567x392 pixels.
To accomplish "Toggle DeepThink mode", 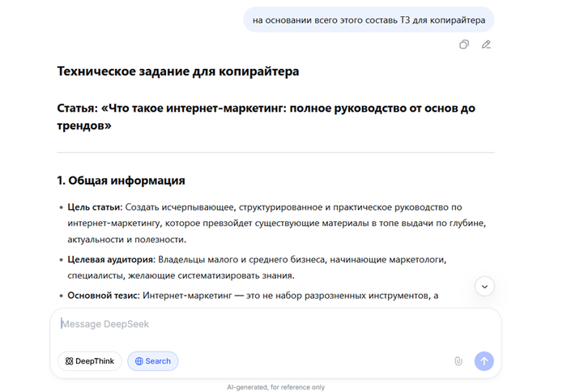I will point(90,361).
